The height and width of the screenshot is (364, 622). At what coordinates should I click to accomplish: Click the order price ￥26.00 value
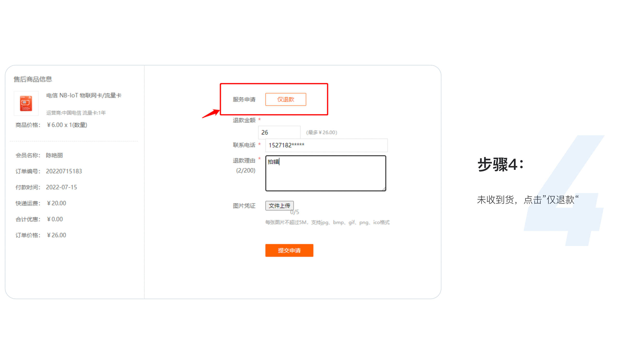click(x=56, y=235)
